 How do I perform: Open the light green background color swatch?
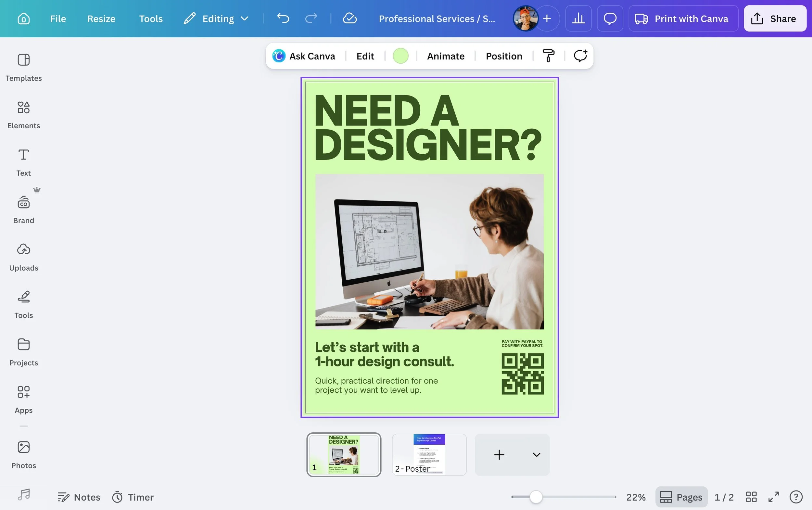[400, 56]
